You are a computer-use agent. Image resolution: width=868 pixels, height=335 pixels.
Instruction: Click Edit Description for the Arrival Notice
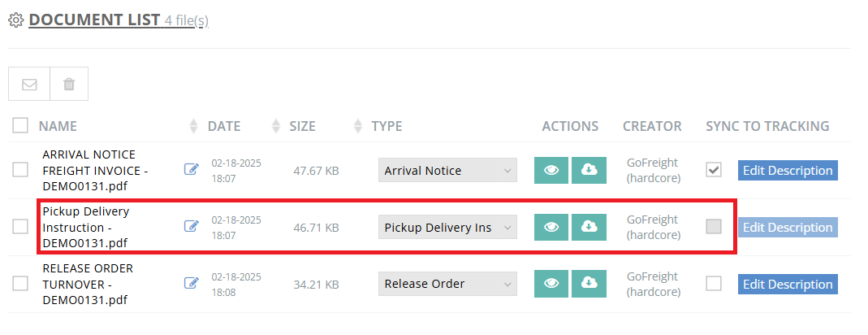(x=788, y=171)
